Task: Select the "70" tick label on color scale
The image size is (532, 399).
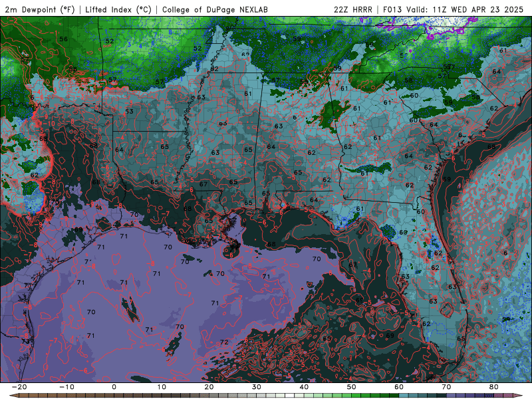Action: pos(446,387)
